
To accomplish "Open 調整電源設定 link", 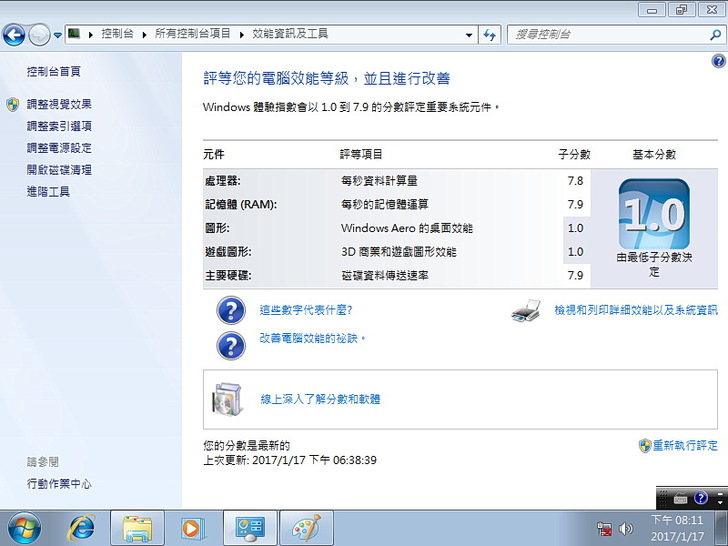I will pyautogui.click(x=59, y=148).
